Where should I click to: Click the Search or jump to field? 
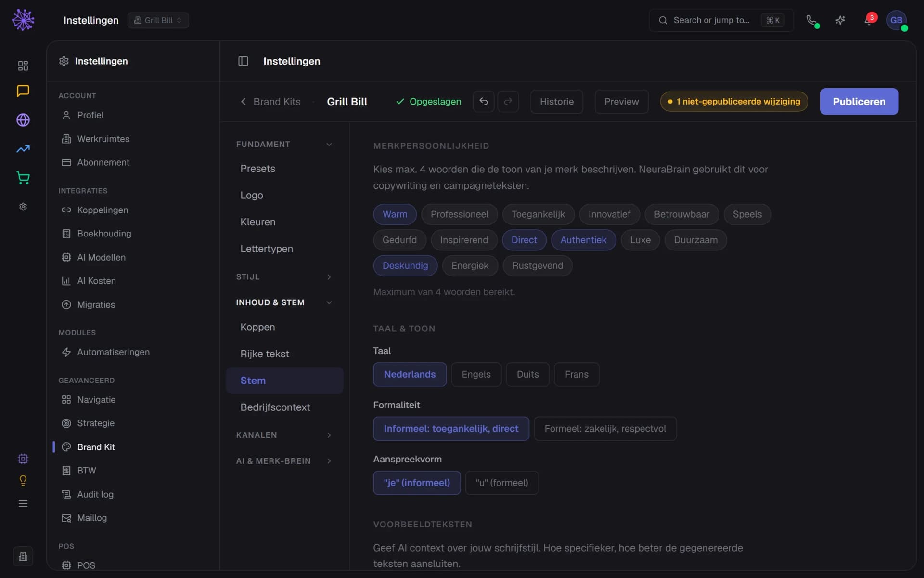721,20
